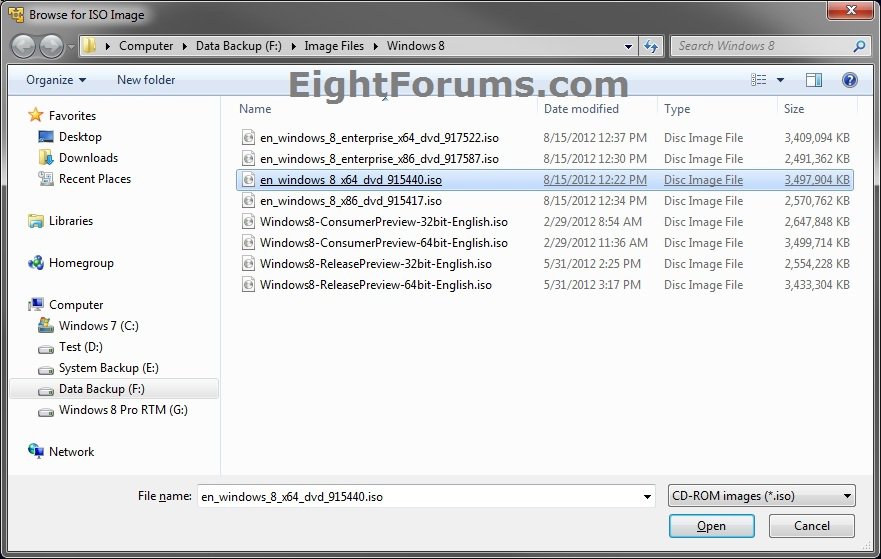Open Homegroup in navigation pane

81,263
